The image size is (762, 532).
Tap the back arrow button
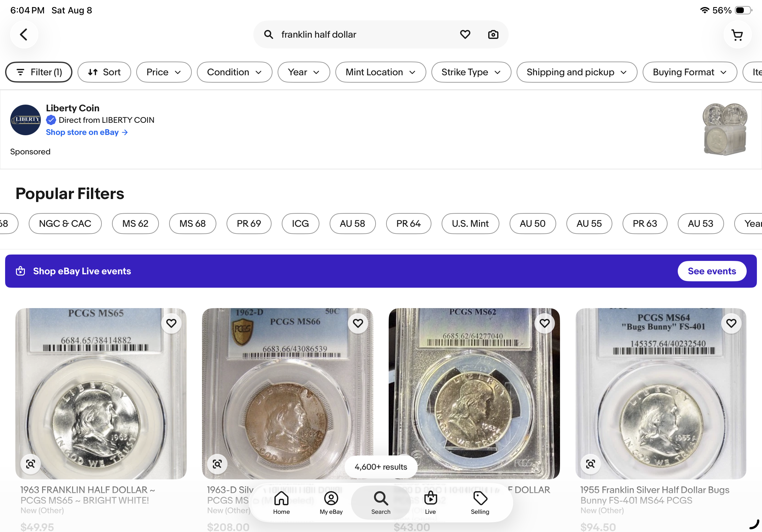24,34
